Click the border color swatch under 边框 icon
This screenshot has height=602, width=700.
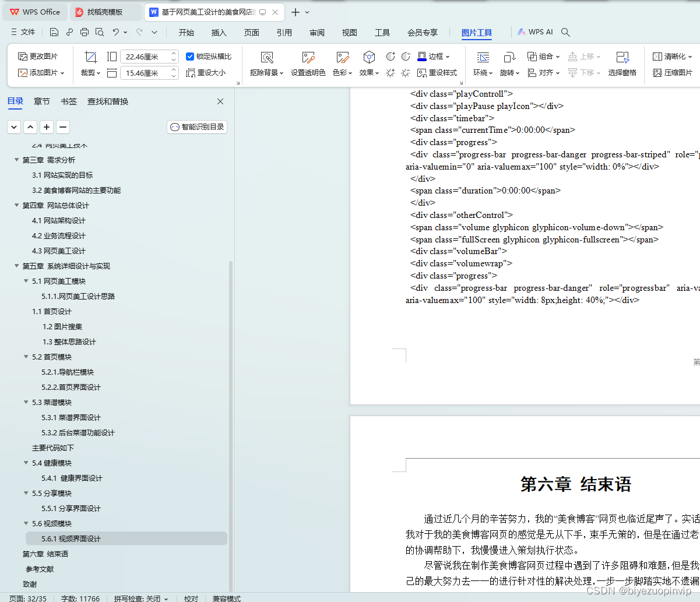coord(422,61)
